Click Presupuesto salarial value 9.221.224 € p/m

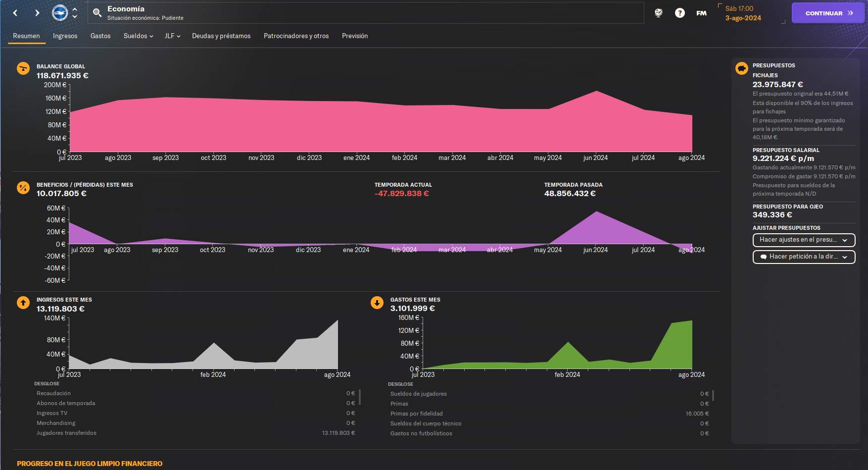click(x=783, y=158)
